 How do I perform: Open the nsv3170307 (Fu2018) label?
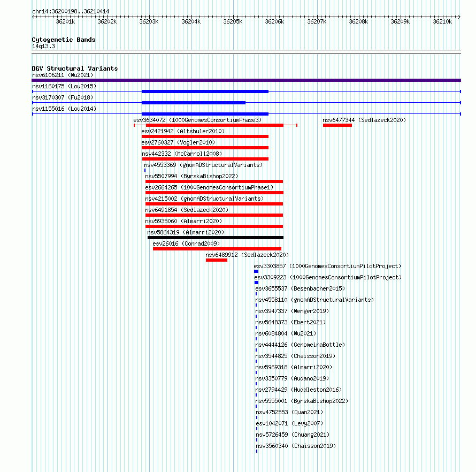[63, 97]
